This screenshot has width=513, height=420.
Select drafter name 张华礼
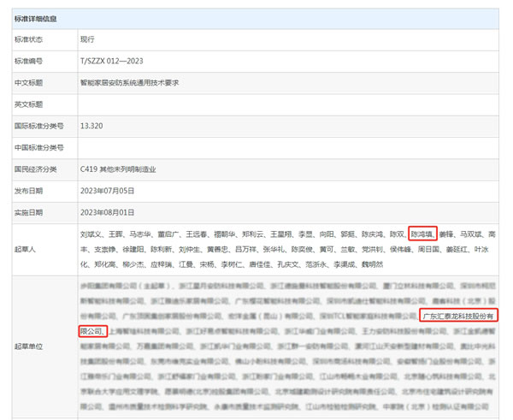[274, 250]
